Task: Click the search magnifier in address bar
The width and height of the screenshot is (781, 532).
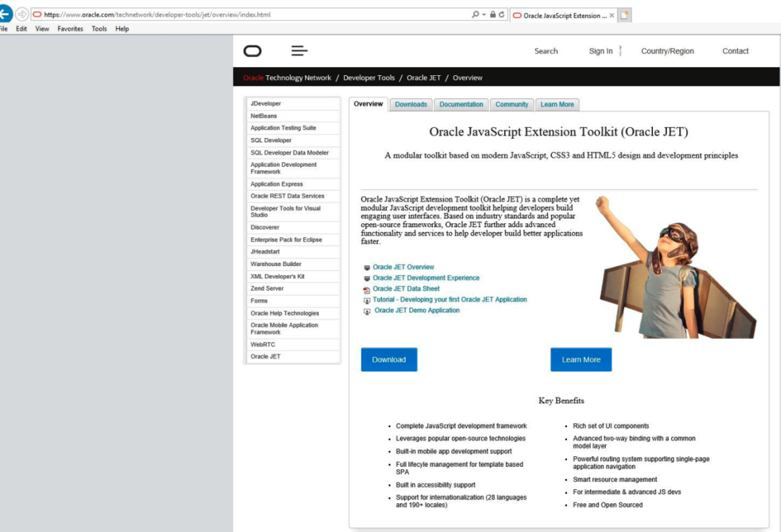Action: tap(475, 14)
